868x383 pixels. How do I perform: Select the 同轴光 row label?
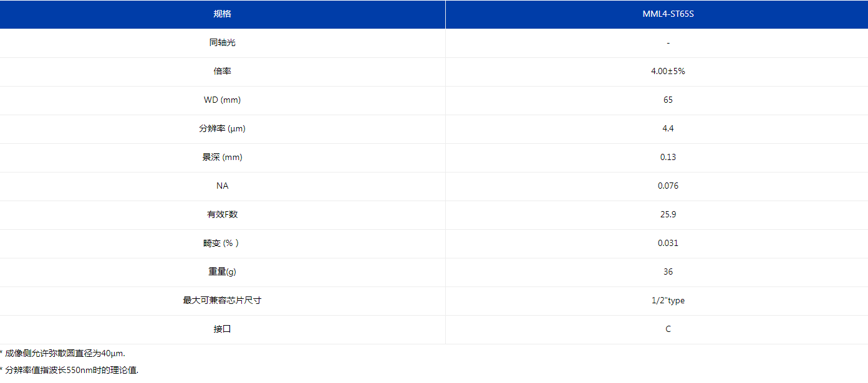click(x=223, y=43)
